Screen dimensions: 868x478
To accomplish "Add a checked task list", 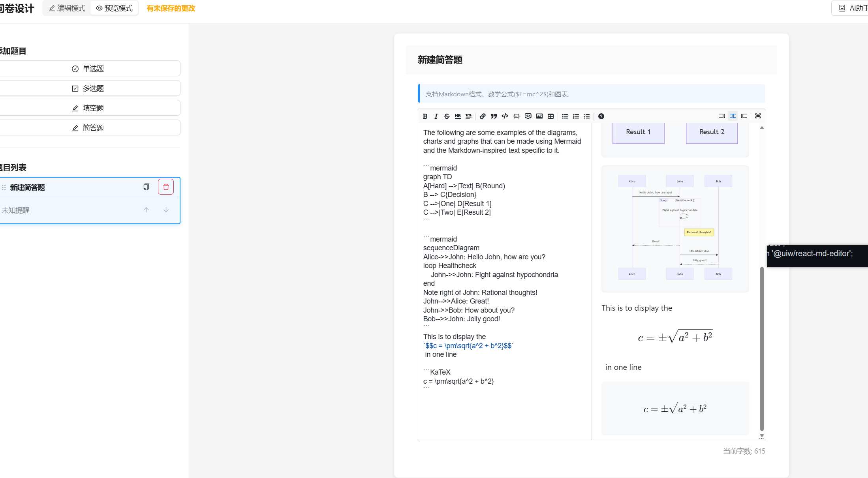I will 587,116.
